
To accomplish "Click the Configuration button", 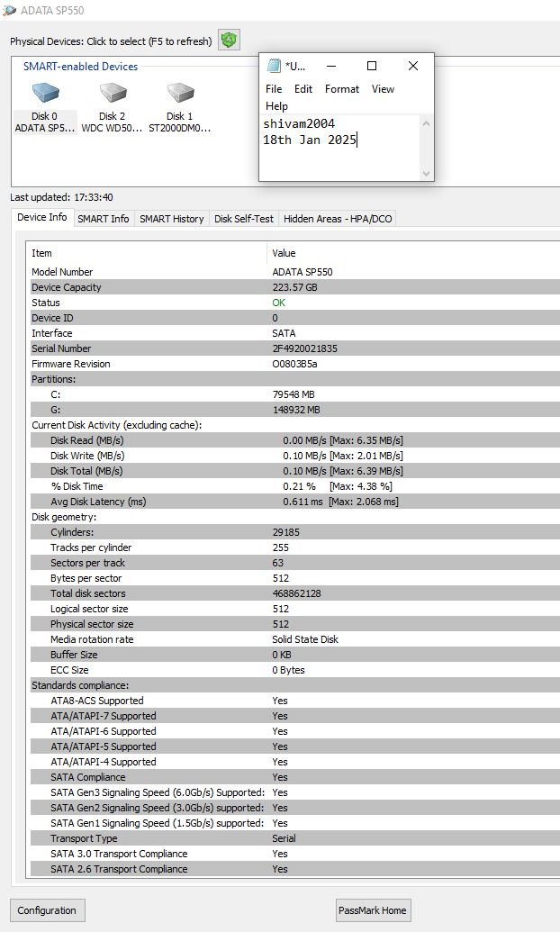I will 48,910.
